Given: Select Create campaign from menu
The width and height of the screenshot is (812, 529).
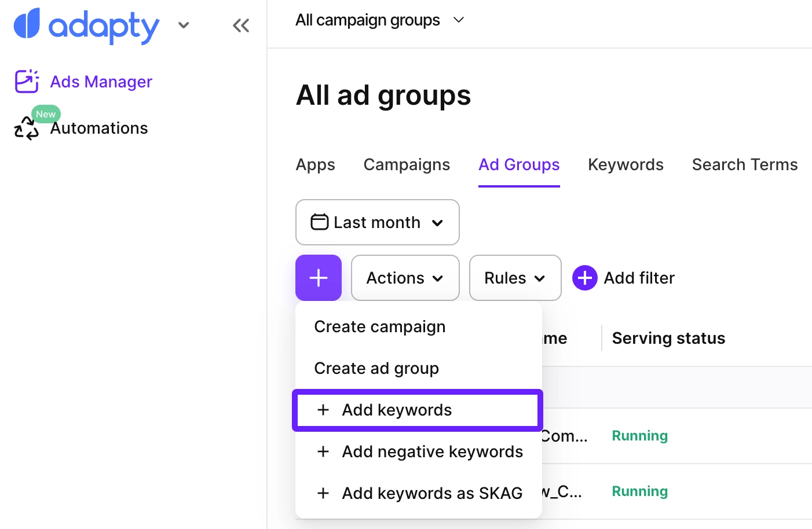Looking at the screenshot, I should [x=379, y=326].
